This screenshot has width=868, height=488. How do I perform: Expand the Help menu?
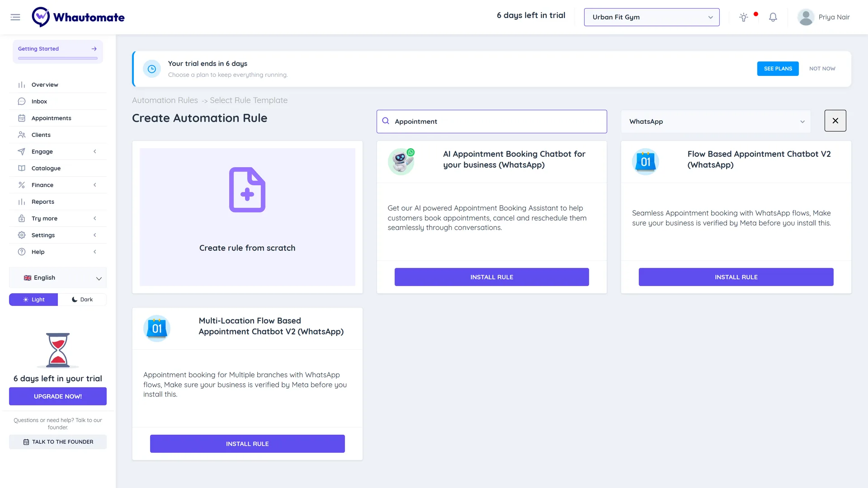tap(58, 252)
